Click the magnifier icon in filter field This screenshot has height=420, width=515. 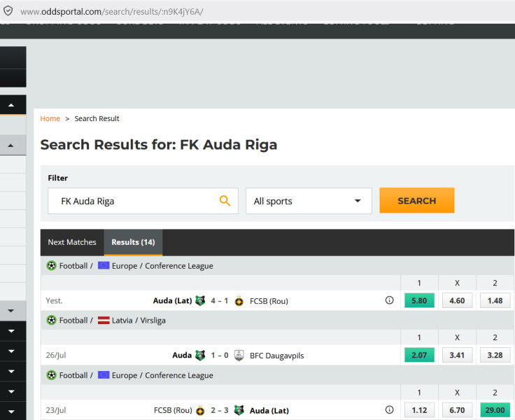[x=225, y=200]
